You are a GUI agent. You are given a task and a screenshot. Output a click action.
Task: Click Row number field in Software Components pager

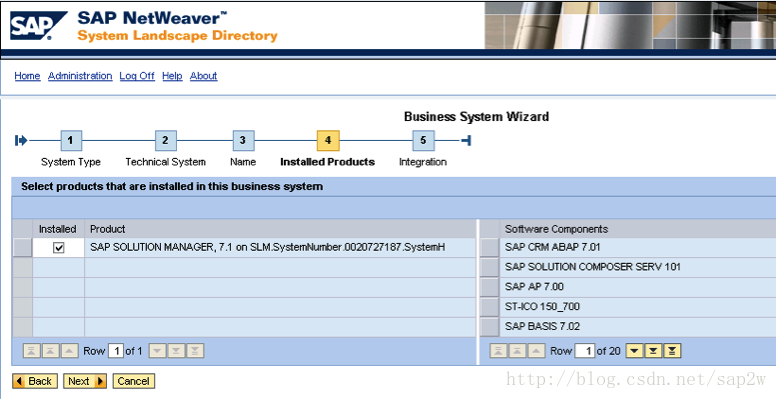click(x=585, y=351)
